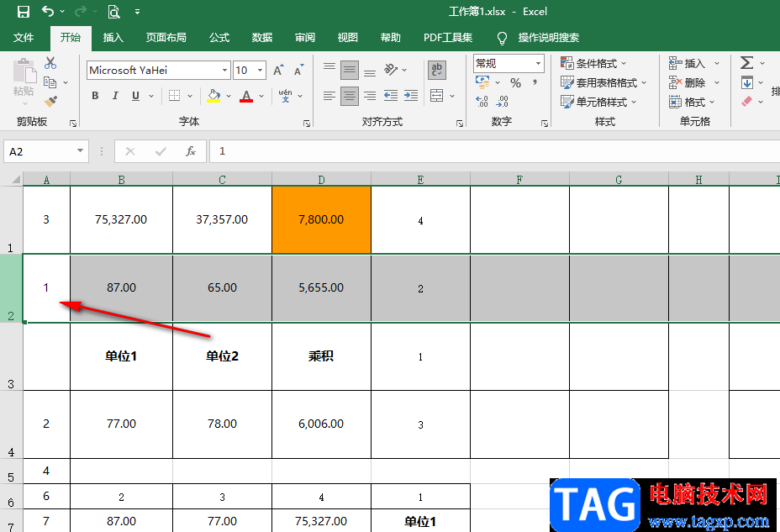The image size is (780, 532).
Task: Open the number format dropdown 常规
Action: click(x=538, y=63)
